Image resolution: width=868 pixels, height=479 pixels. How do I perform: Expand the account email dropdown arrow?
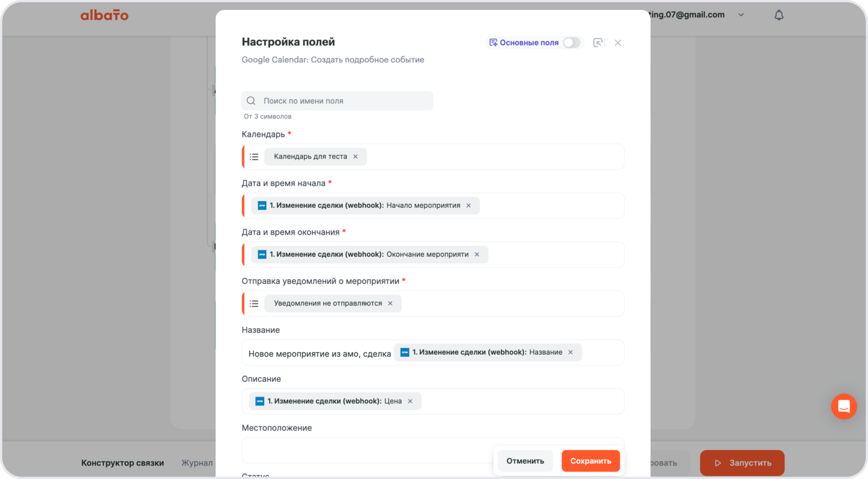pos(741,15)
